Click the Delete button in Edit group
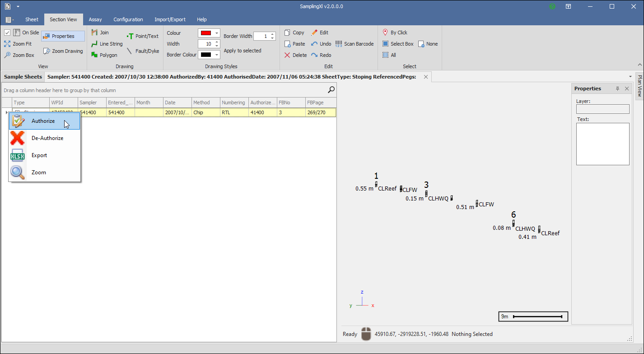This screenshot has width=644, height=354. [295, 55]
